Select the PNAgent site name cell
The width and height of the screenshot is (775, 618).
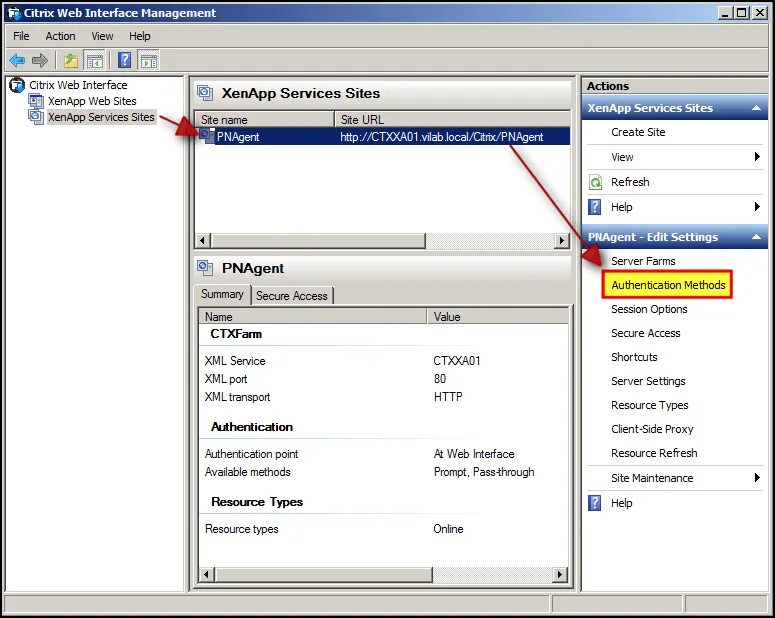coord(238,136)
